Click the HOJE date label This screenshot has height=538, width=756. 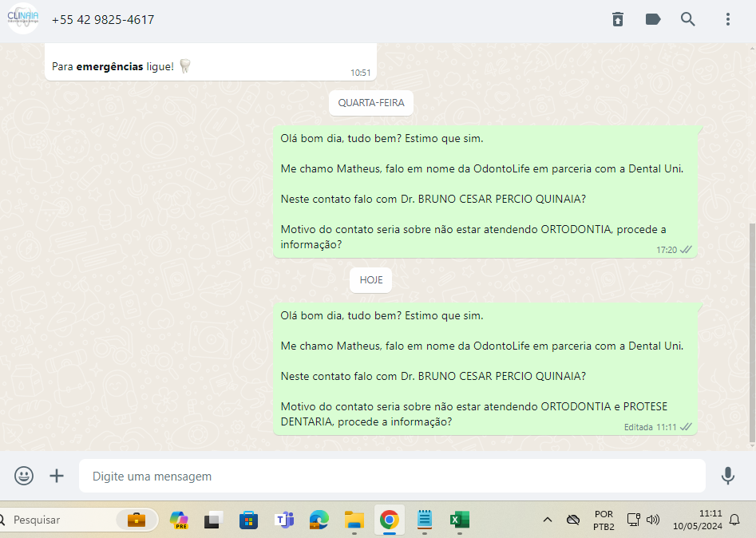point(370,280)
